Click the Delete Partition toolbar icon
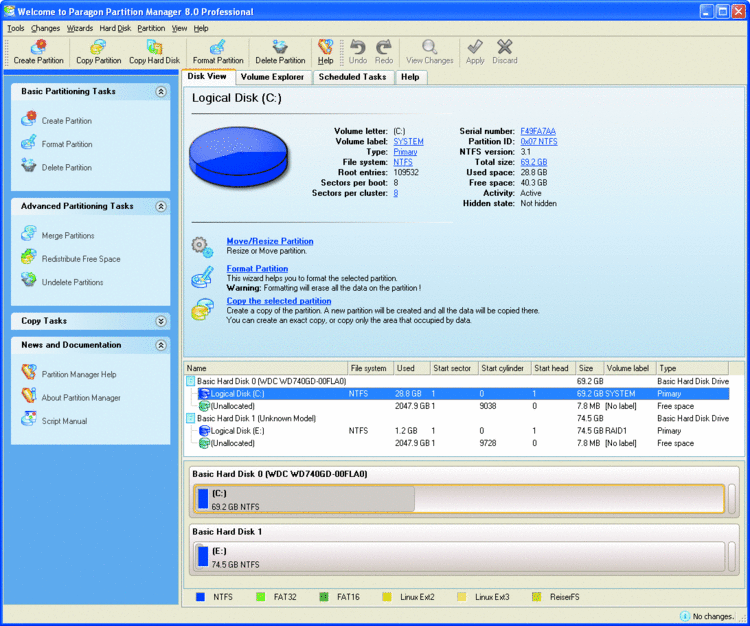 click(280, 47)
